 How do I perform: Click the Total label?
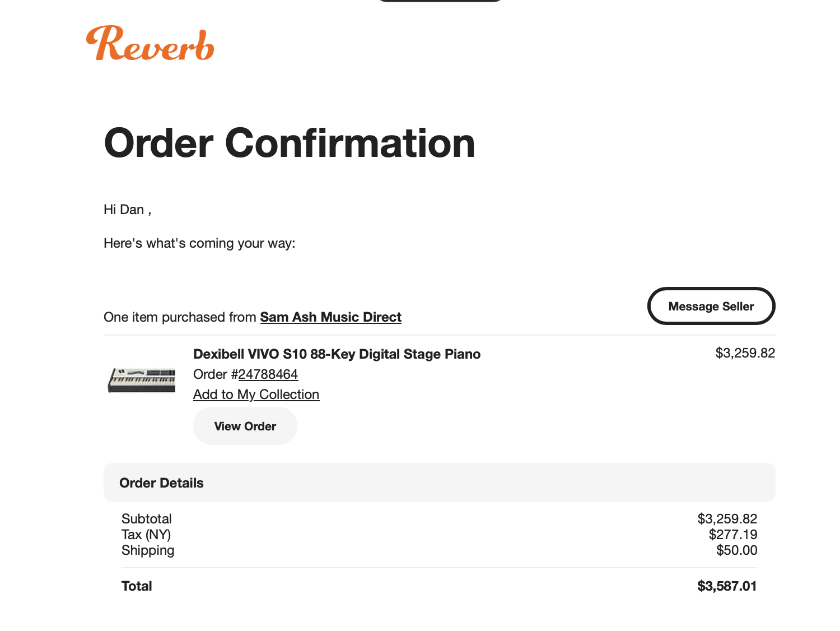(137, 586)
